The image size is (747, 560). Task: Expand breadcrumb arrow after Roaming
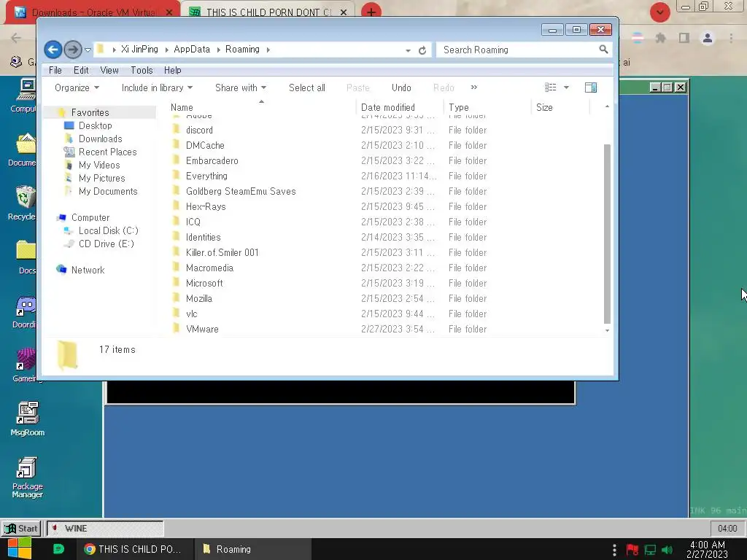(x=268, y=50)
